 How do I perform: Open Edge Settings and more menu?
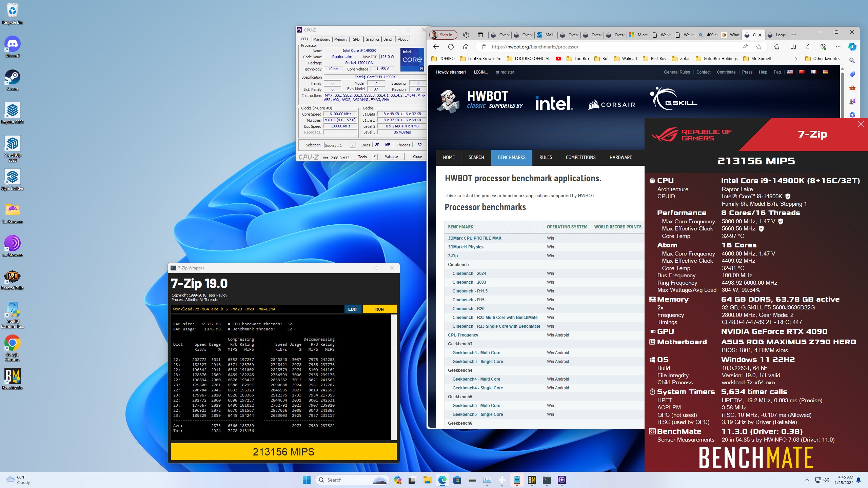pyautogui.click(x=838, y=47)
